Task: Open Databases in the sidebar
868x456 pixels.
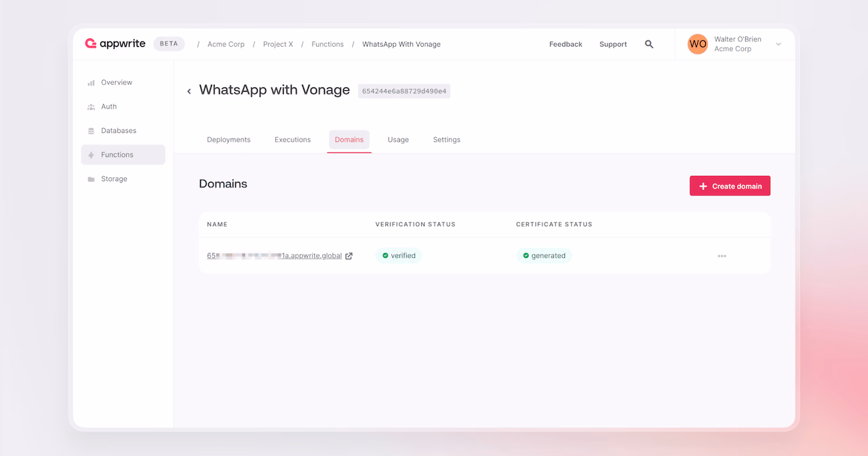Action: tap(123, 131)
